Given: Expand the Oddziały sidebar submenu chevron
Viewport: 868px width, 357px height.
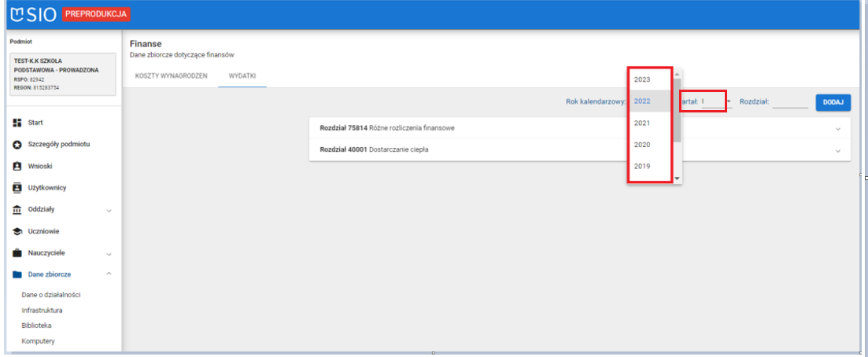Looking at the screenshot, I should pos(109,211).
